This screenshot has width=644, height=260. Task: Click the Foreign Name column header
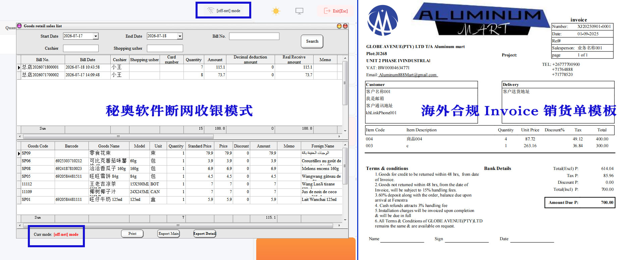tap(322, 146)
